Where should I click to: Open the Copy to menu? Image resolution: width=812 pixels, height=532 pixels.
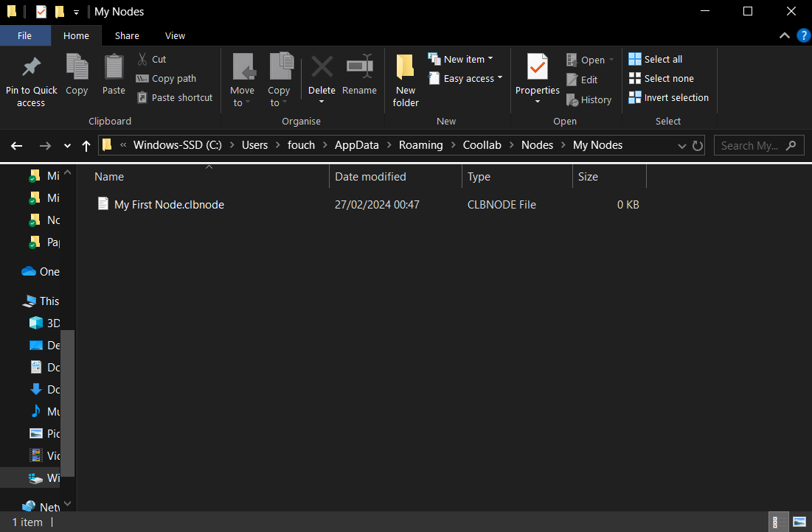pyautogui.click(x=279, y=81)
